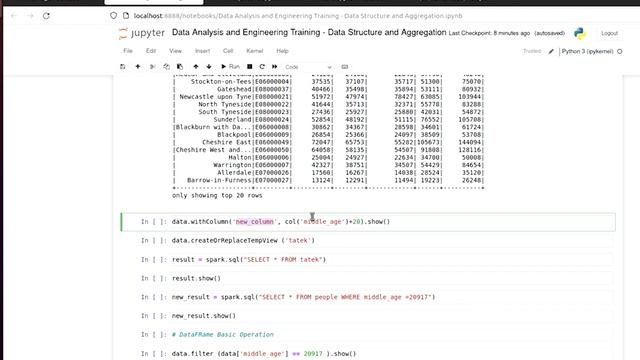Move selected cell up arrow
The width and height of the screenshot is (640, 360).
[x=196, y=67]
